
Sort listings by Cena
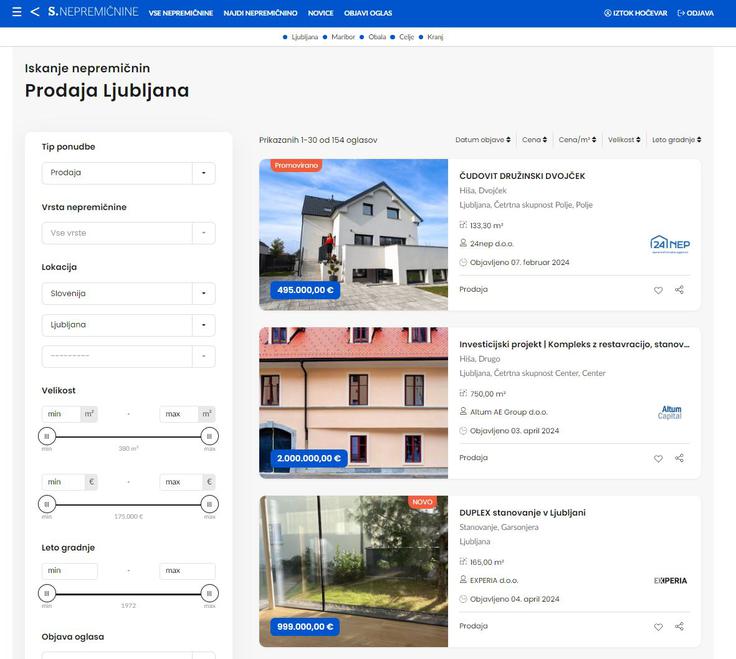(535, 140)
